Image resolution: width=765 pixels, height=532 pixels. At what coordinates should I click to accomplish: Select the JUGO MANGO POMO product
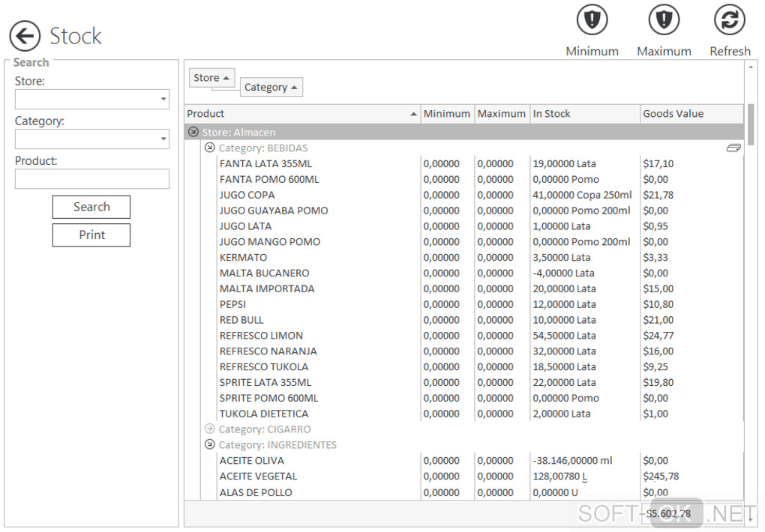tap(270, 242)
